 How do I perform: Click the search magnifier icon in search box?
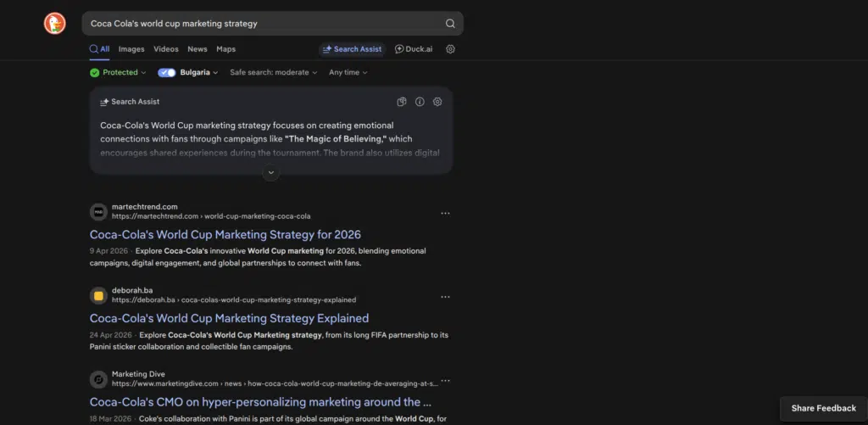click(x=450, y=23)
